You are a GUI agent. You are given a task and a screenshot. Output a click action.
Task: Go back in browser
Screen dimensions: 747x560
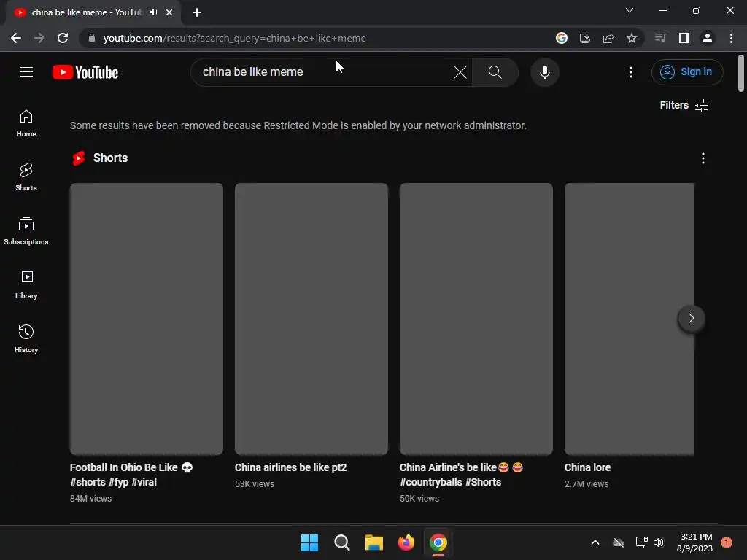pos(16,38)
